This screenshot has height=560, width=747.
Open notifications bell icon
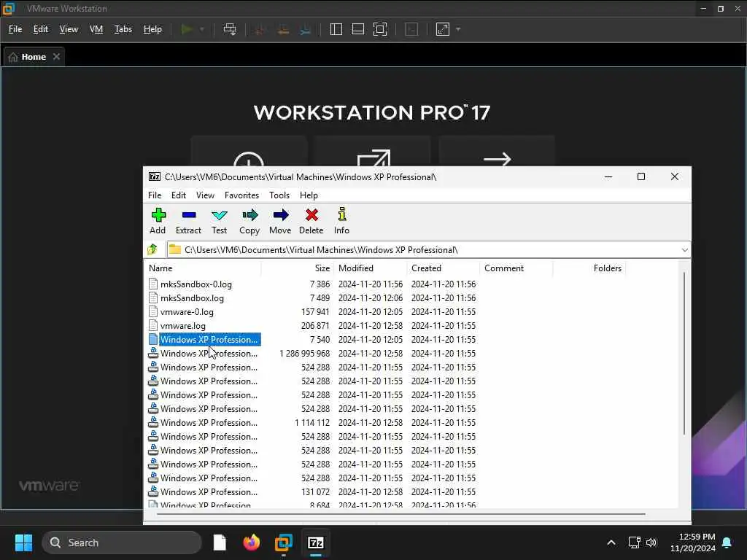pyautogui.click(x=727, y=542)
